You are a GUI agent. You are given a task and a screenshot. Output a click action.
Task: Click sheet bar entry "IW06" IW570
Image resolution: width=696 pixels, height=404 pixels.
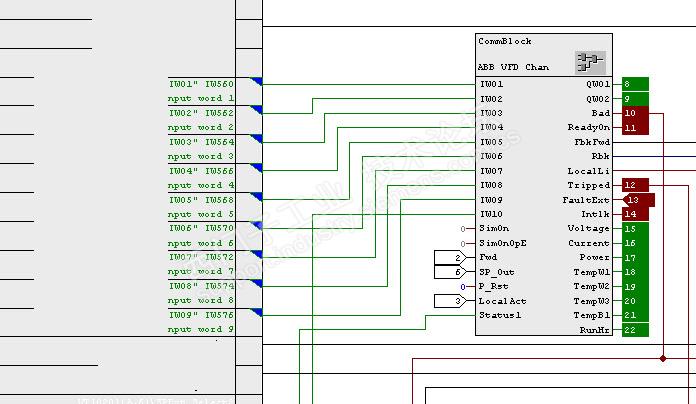(x=201, y=228)
